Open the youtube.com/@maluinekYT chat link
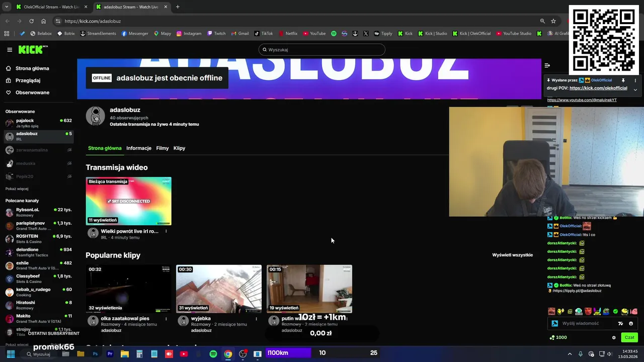This screenshot has height=362, width=644. coord(582,100)
